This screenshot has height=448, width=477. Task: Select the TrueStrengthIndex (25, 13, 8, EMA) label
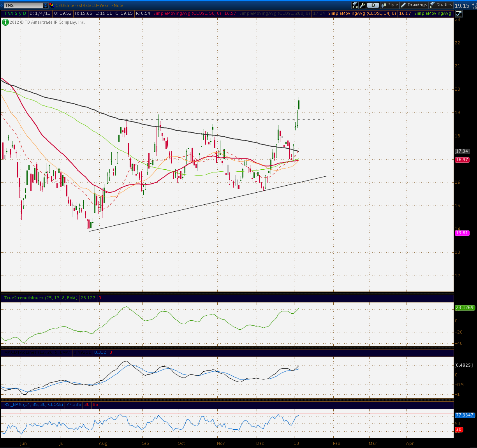point(40,298)
